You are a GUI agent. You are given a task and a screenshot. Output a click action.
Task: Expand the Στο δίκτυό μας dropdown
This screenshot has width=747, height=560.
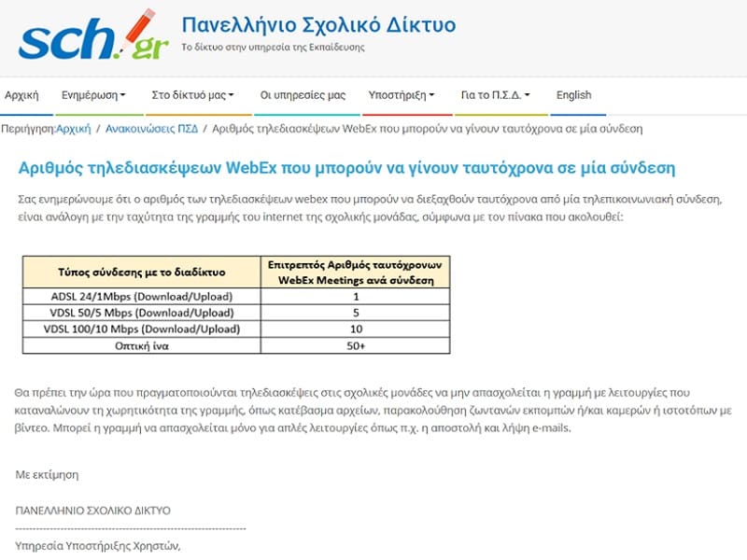tap(192, 95)
